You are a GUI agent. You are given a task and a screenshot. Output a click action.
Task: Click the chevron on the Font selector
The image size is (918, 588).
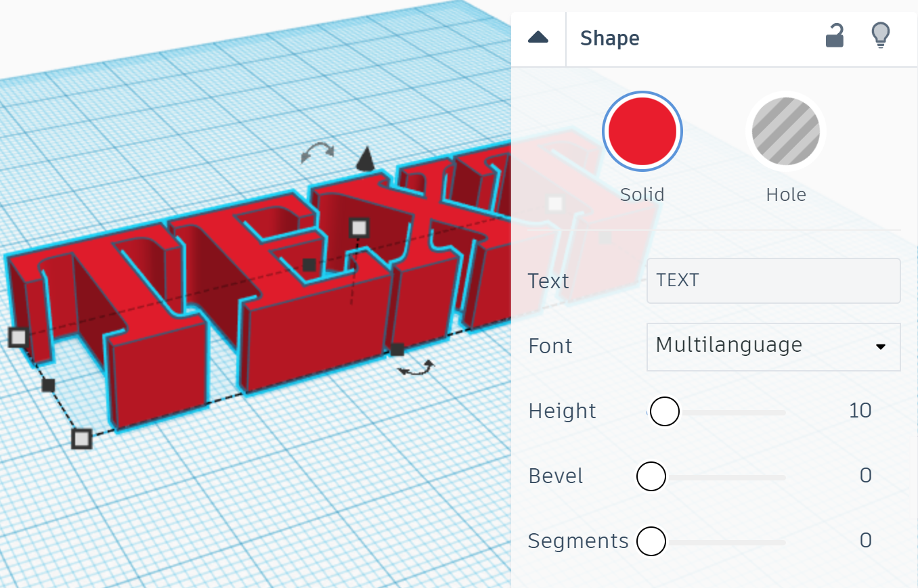pos(880,346)
